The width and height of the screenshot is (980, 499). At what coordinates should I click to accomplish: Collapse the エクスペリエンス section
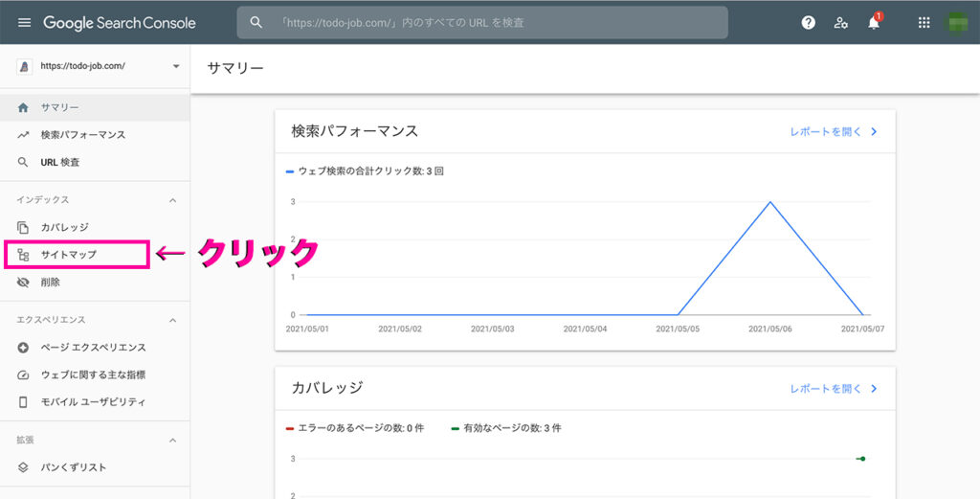point(173,320)
